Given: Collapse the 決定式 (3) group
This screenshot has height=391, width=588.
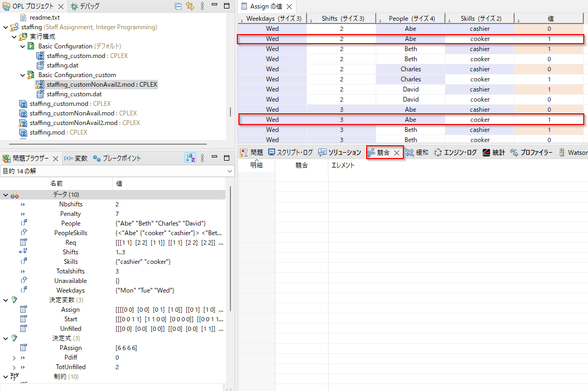Looking at the screenshot, I should (x=5, y=338).
